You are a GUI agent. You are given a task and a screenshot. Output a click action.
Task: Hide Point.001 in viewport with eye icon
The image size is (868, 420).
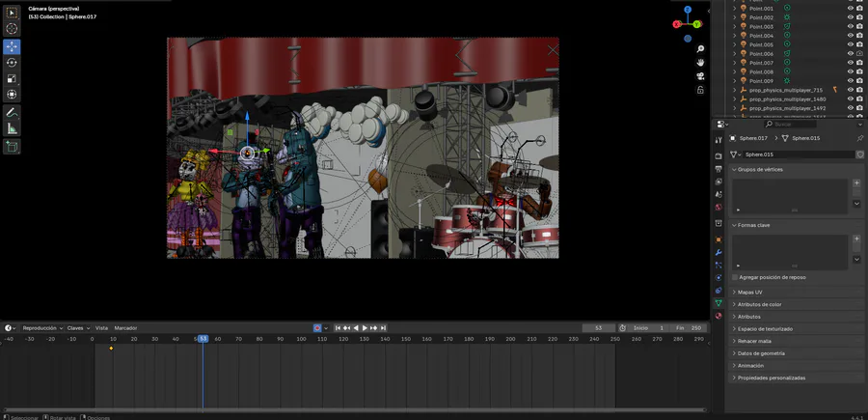[x=851, y=9]
